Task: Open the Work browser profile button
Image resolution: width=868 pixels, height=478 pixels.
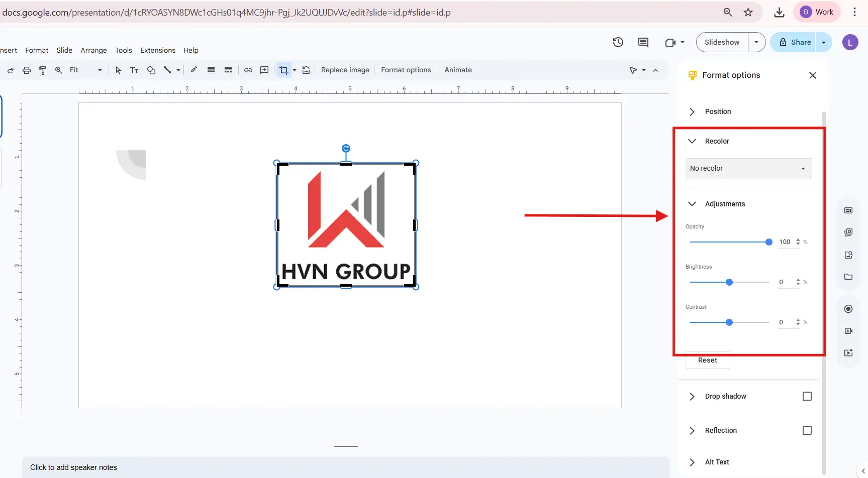Action: (x=817, y=12)
